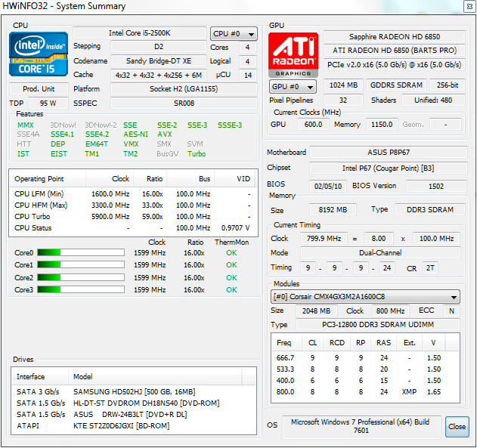
Task: Click the Prod. Unit field
Action: [x=39, y=88]
